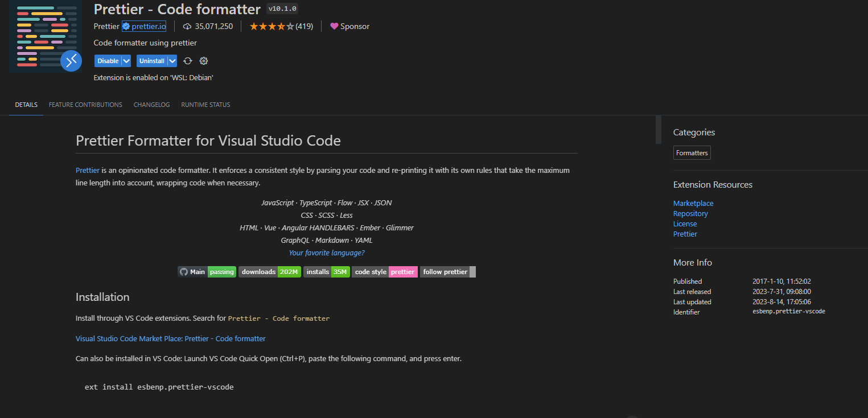Open the GitHub Main passing build badge

click(208, 271)
